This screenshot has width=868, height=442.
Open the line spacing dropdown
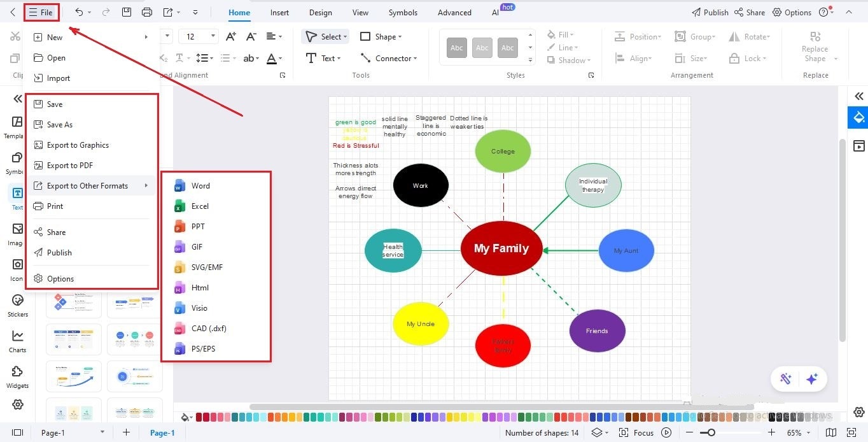(x=204, y=58)
